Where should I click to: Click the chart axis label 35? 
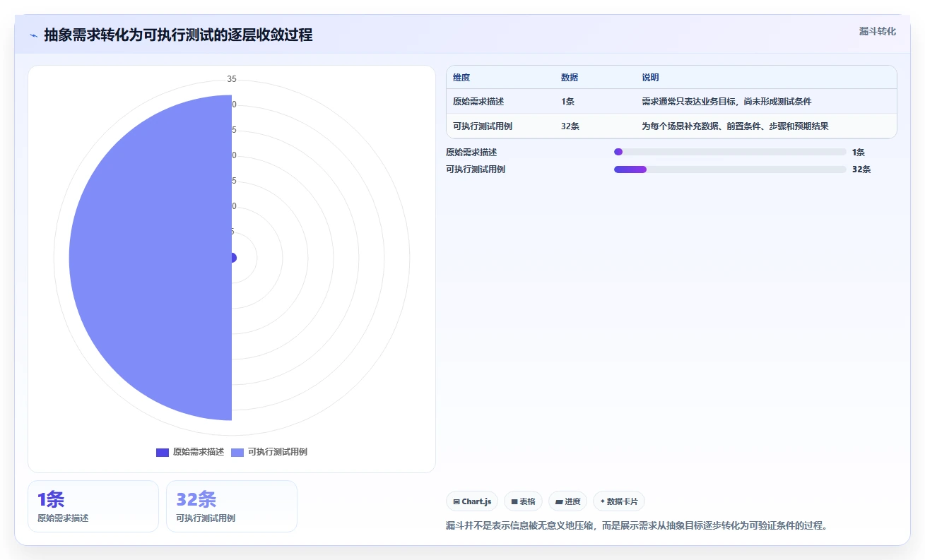tap(232, 79)
